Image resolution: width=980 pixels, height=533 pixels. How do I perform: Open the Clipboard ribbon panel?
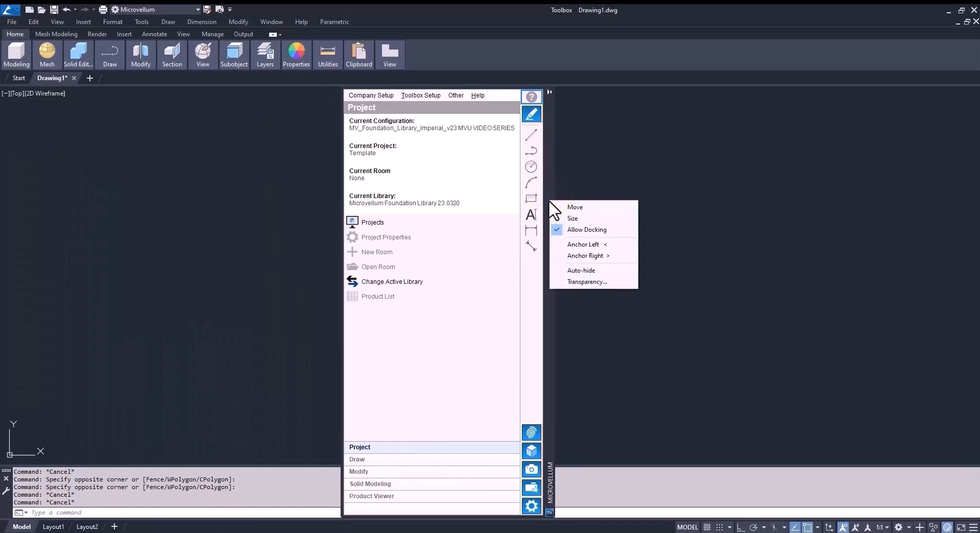359,55
